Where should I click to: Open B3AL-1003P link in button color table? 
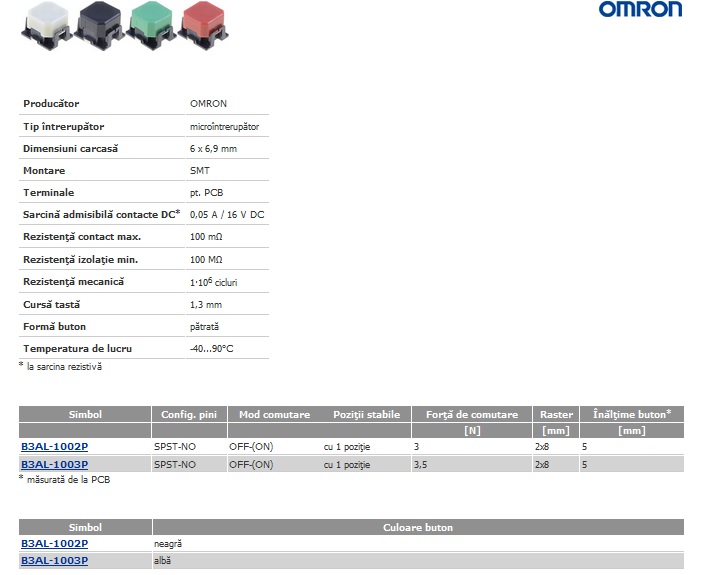tap(55, 560)
